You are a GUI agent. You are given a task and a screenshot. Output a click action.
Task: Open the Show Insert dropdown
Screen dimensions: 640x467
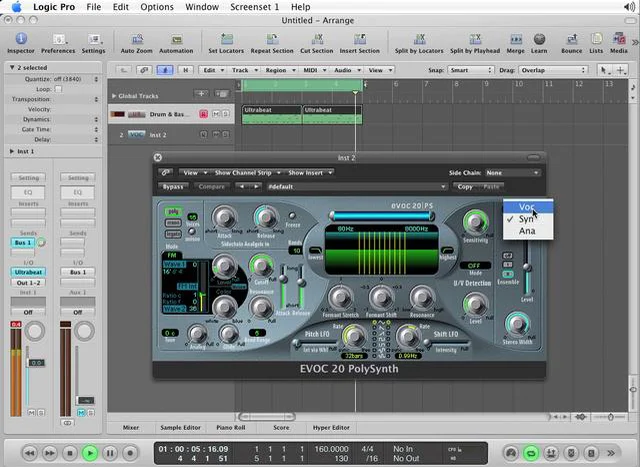(x=310, y=173)
